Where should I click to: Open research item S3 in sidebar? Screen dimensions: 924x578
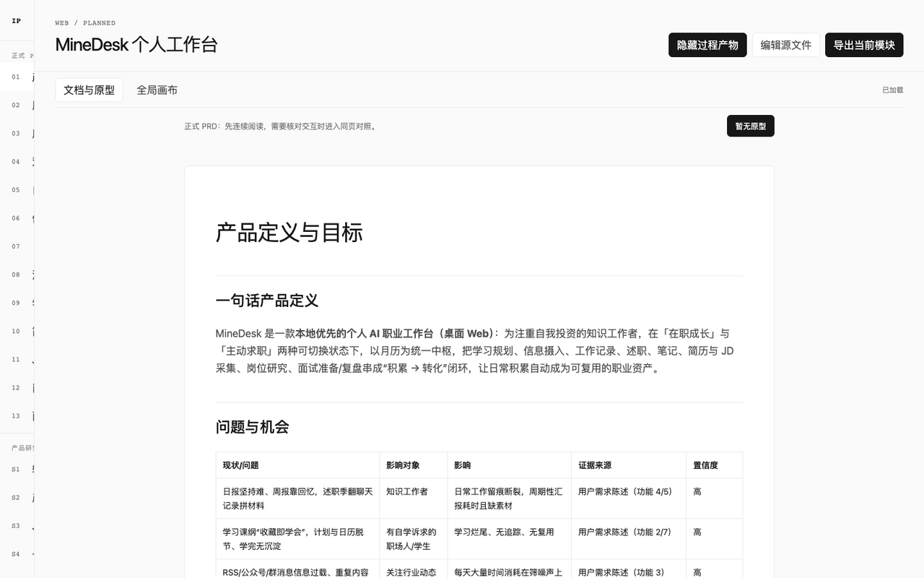pyautogui.click(x=17, y=525)
